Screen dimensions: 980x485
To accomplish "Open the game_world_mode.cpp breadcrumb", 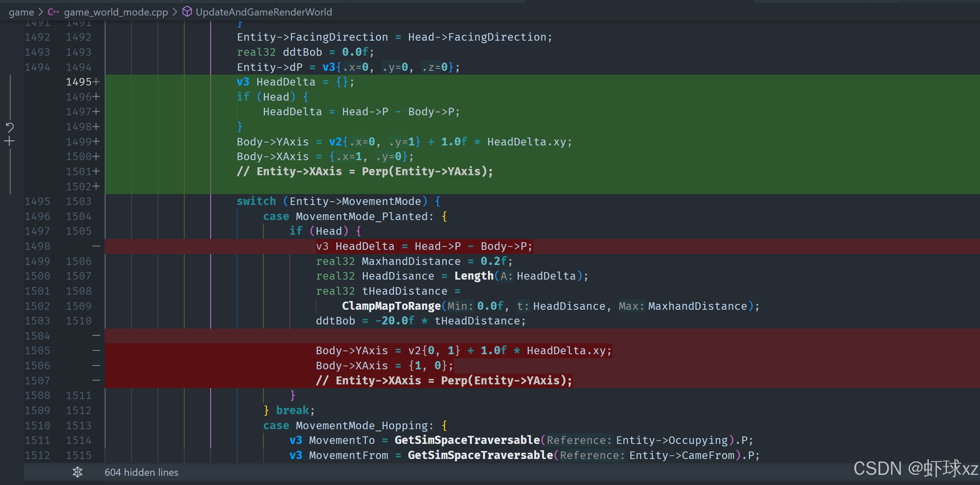I will tap(116, 12).
